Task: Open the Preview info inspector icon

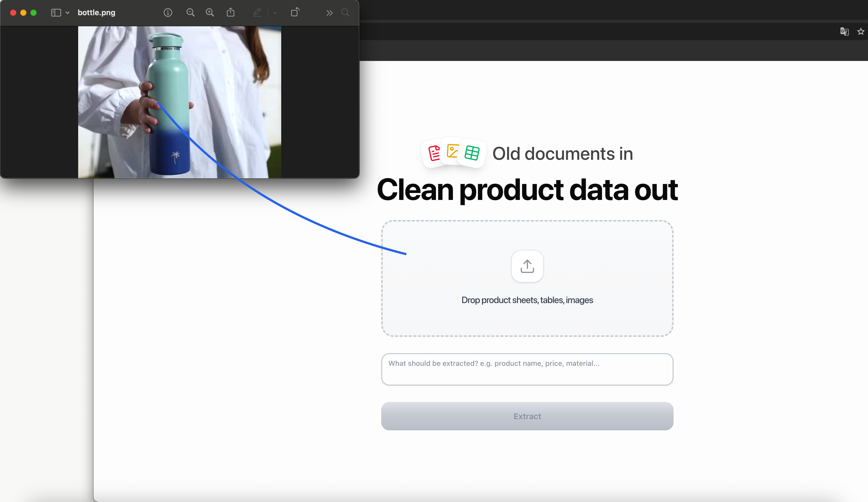Action: click(168, 13)
